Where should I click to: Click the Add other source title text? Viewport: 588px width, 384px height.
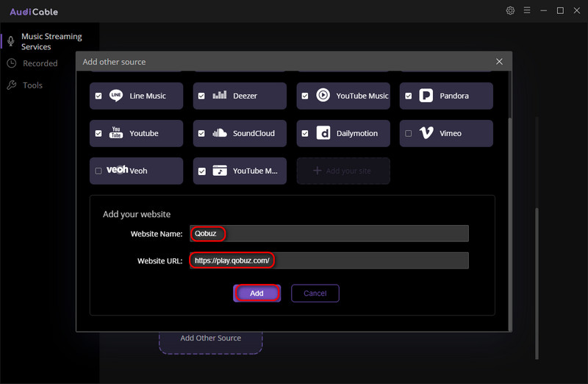(114, 62)
